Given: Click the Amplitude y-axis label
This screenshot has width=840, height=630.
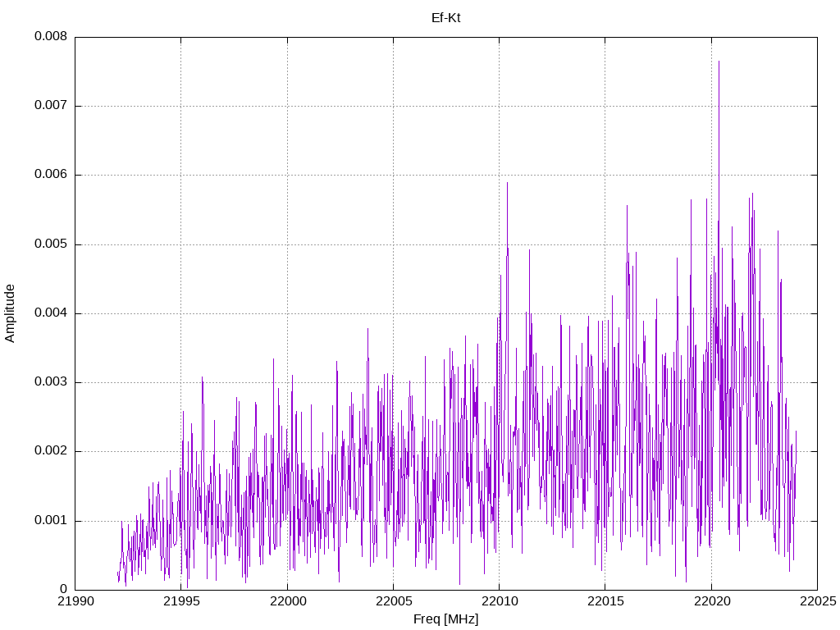Looking at the screenshot, I should pos(10,313).
